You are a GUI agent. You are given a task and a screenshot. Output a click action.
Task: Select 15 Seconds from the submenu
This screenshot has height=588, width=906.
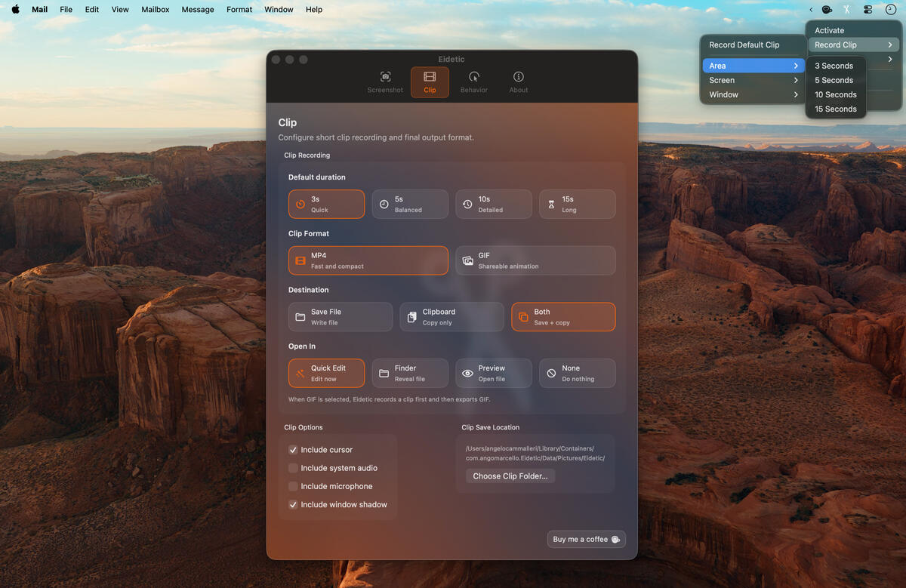pyautogui.click(x=836, y=108)
